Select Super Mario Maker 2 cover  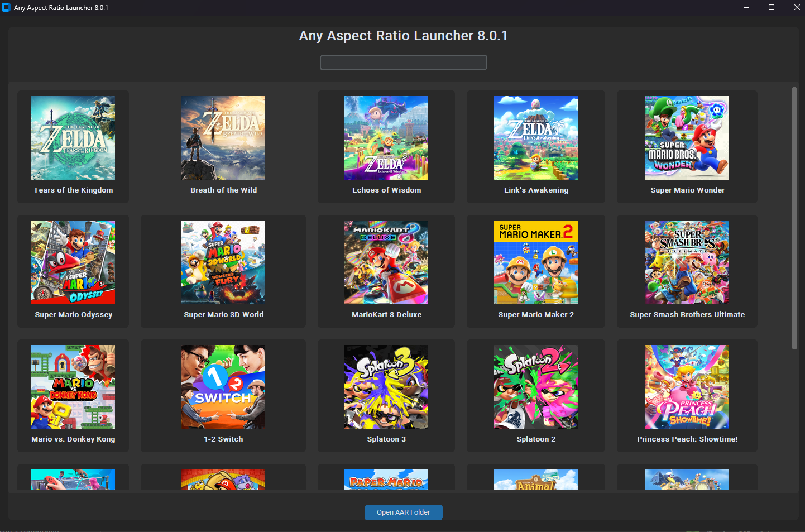(x=536, y=262)
